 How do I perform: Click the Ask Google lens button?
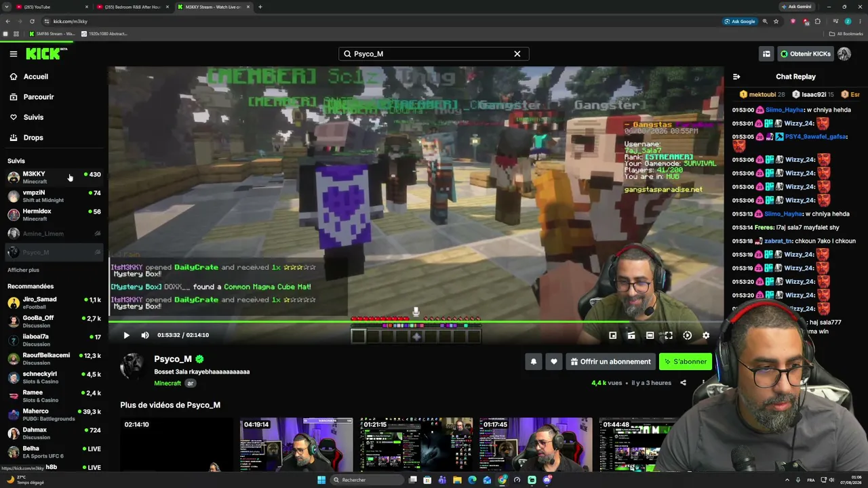click(x=740, y=21)
